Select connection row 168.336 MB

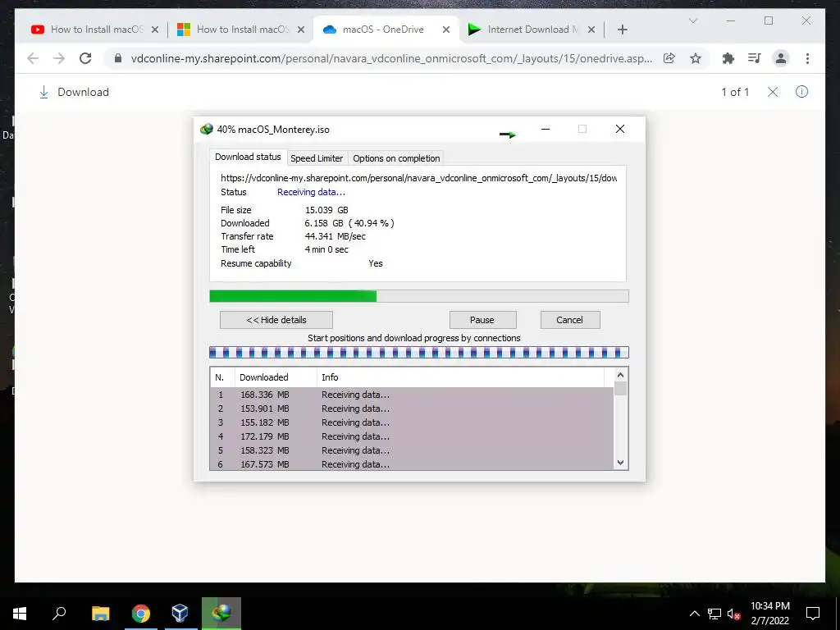click(412, 395)
